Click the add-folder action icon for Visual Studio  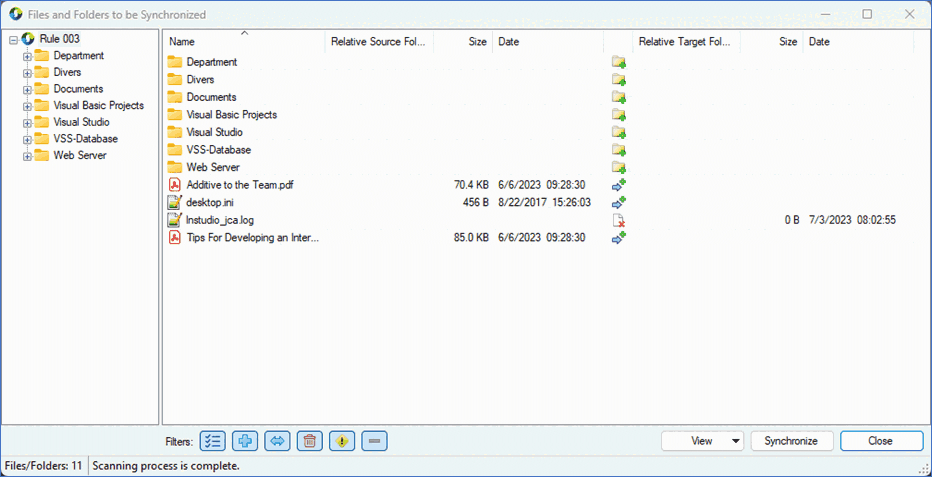pos(619,132)
